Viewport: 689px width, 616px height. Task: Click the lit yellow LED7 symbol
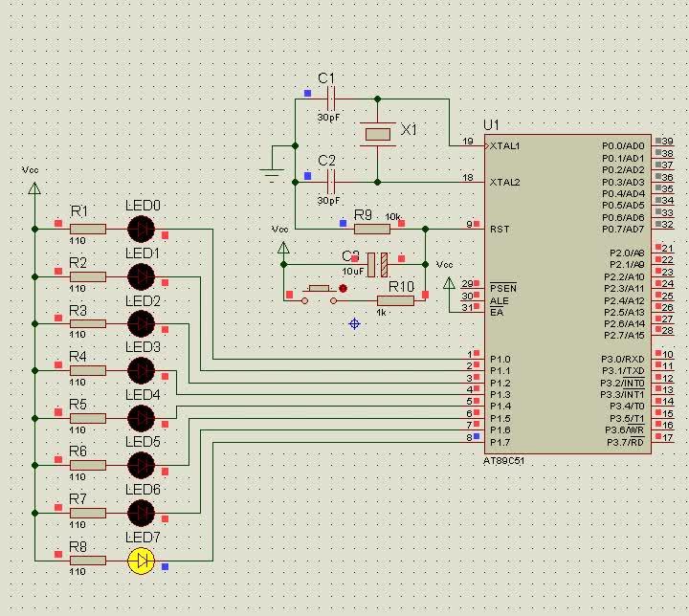click(141, 561)
